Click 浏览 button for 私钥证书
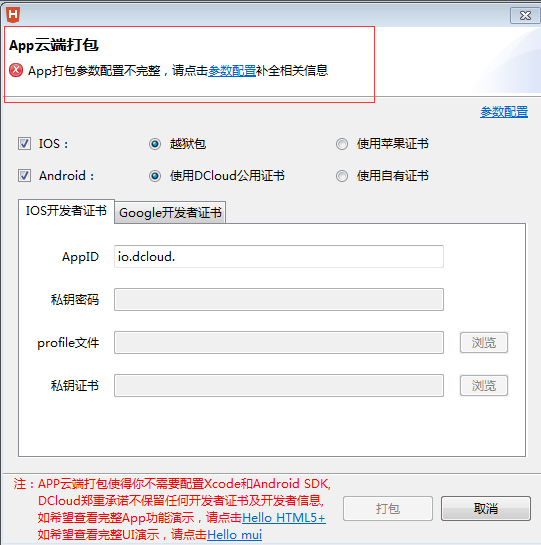Screen dimensions: 541x545 click(484, 385)
